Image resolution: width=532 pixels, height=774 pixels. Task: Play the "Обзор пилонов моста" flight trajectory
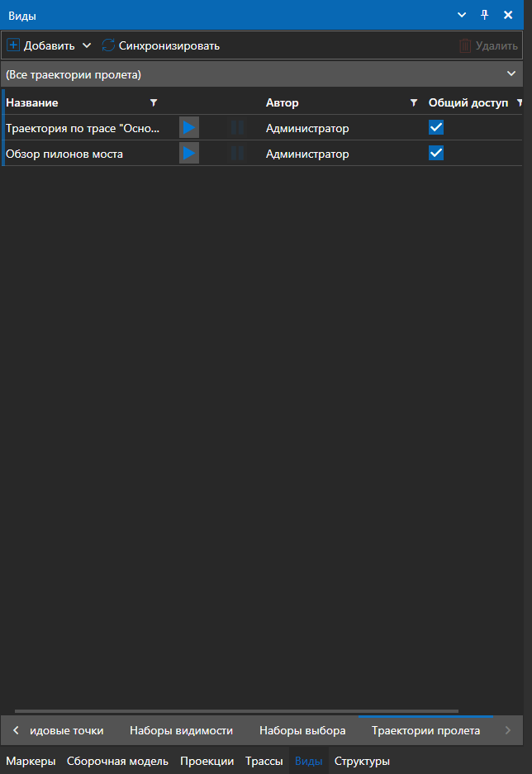tap(189, 153)
